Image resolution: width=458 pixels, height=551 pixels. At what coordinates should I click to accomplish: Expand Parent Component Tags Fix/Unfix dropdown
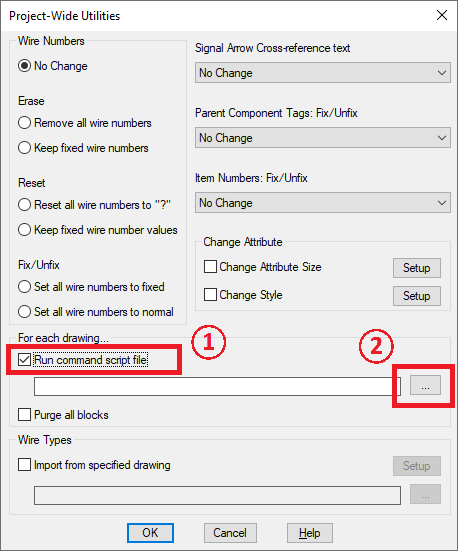click(x=323, y=138)
